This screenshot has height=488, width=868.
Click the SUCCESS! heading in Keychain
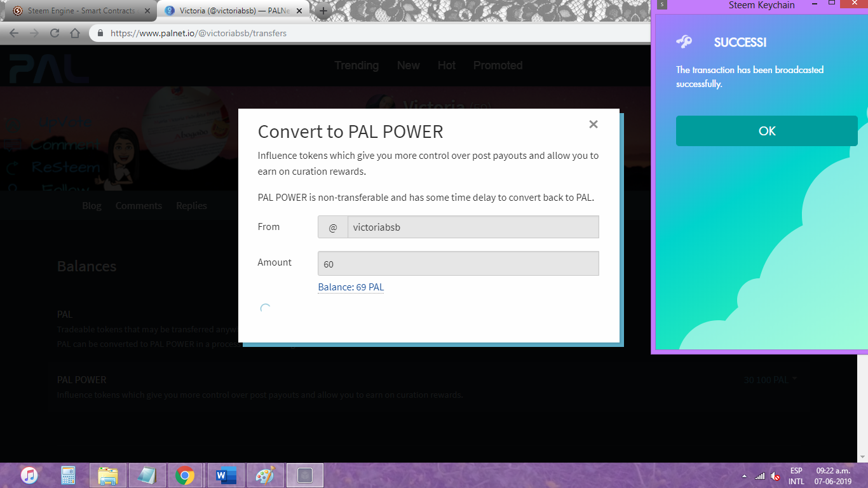click(740, 43)
